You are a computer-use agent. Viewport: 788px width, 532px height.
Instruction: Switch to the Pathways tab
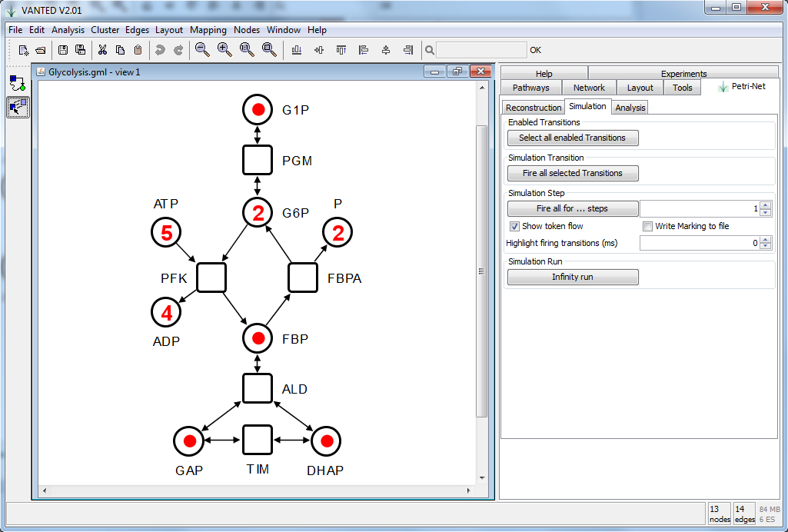coord(530,88)
